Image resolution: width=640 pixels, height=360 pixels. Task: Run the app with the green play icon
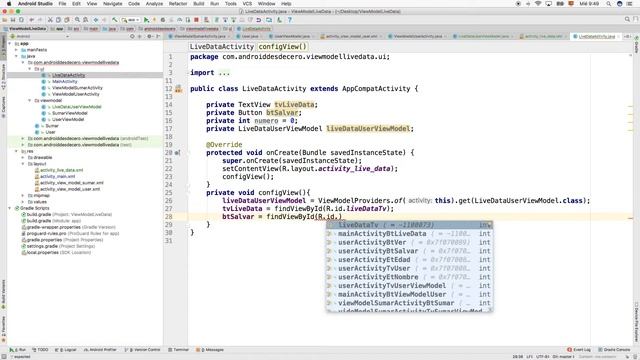pyautogui.click(x=146, y=20)
